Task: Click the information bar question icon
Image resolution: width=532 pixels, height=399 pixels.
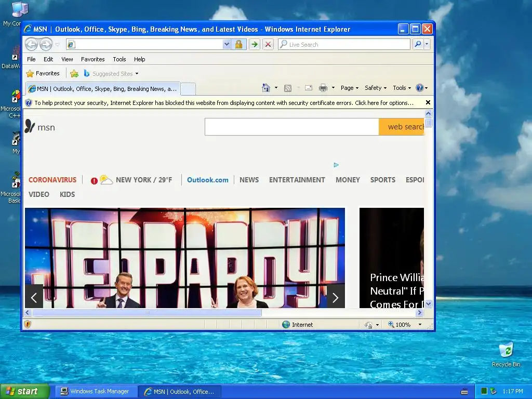Action: (29, 103)
